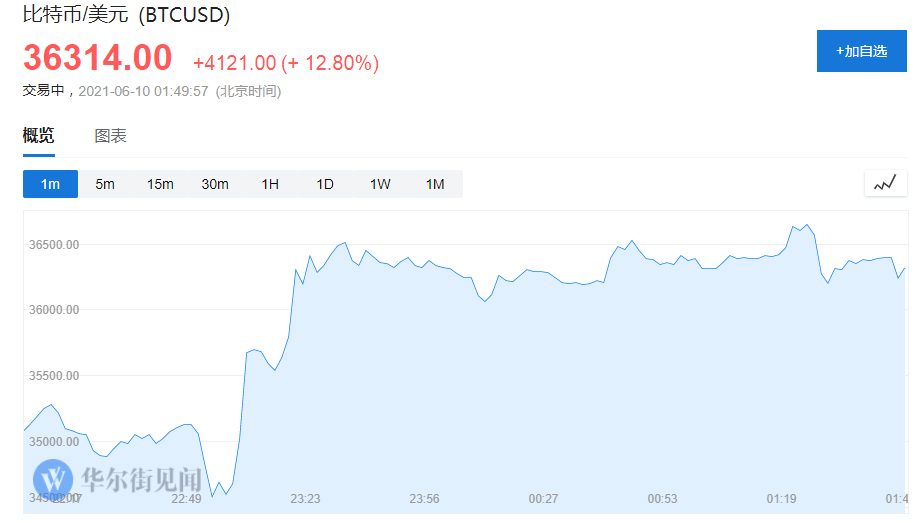Click the +加自选 add to watchlist button
Screen dimensions: 921x523
(x=861, y=51)
